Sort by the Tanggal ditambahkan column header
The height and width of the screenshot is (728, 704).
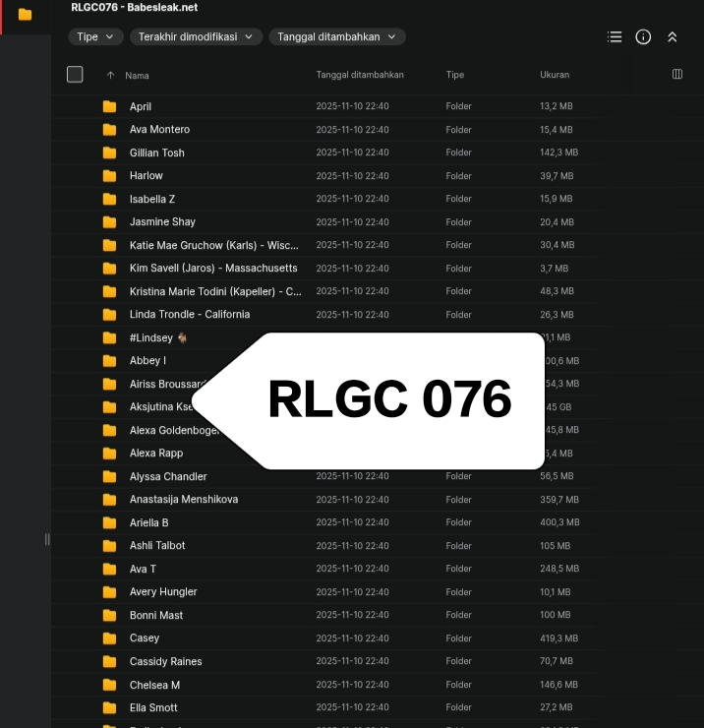[360, 75]
